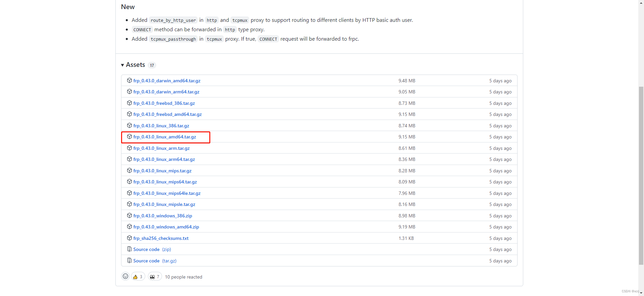The image size is (644, 296).
Task: Click the New section heading
Action: pos(128,7)
